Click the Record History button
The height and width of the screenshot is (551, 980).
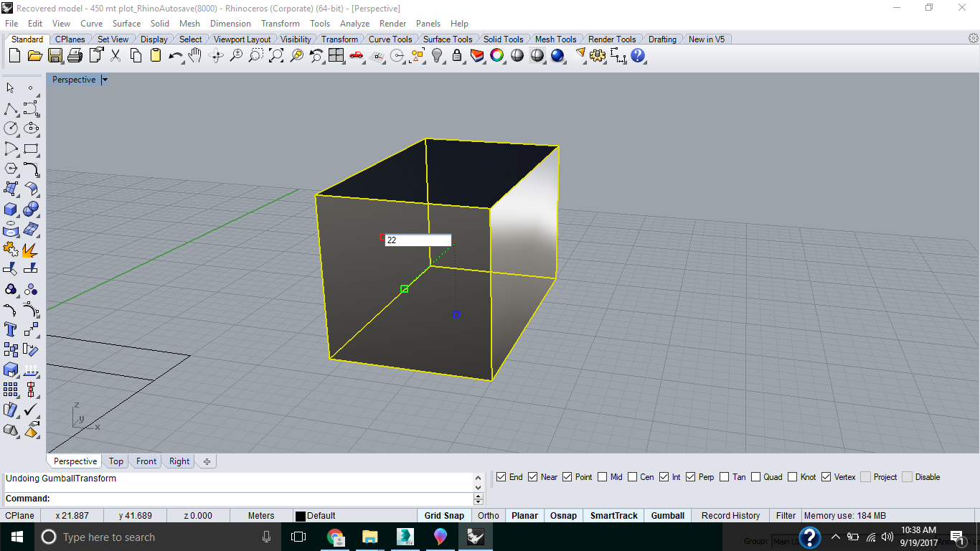coord(730,515)
